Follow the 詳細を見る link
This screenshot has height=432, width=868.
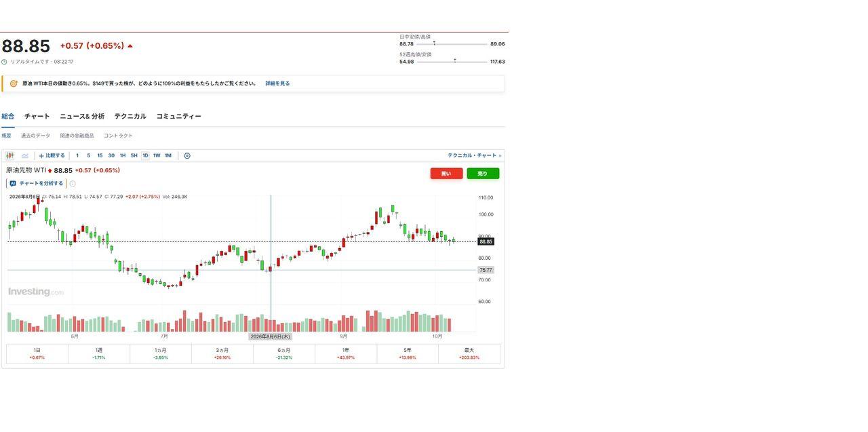277,84
